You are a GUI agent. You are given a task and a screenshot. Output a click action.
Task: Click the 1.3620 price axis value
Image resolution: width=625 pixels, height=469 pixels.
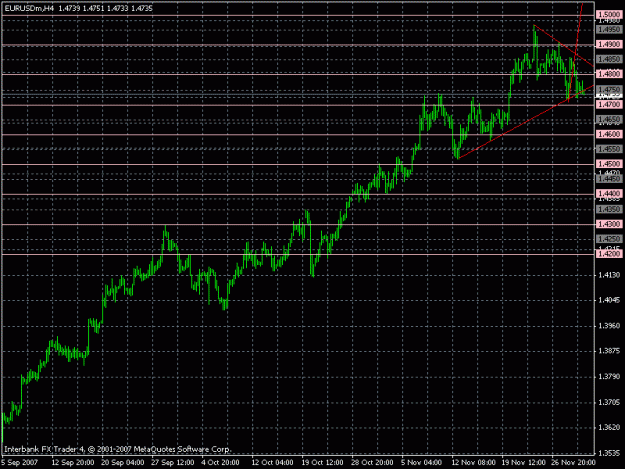609,428
